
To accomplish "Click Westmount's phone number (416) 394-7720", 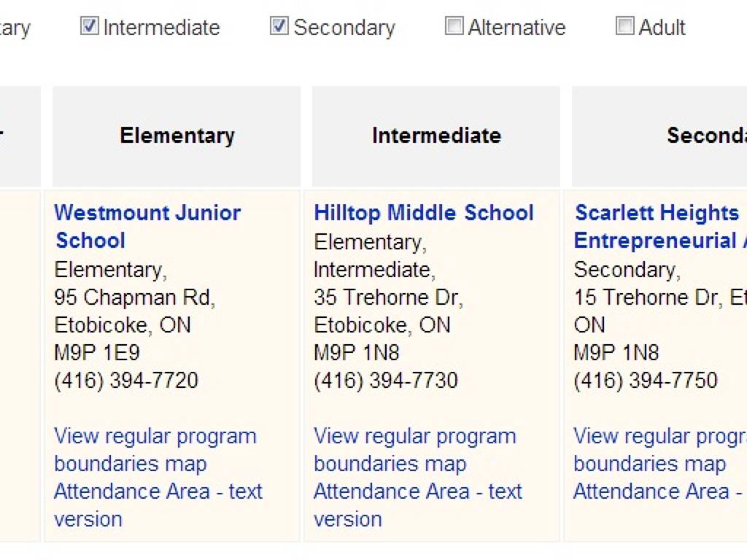I will pyautogui.click(x=126, y=381).
